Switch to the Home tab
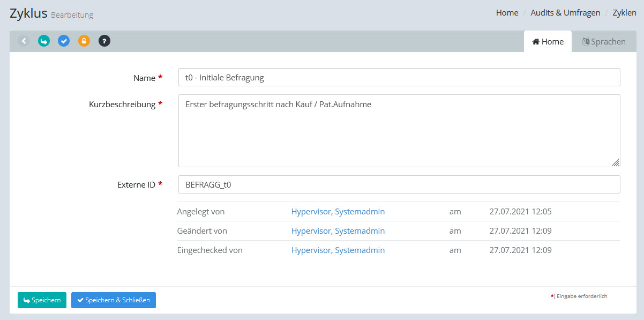This screenshot has height=320, width=644. click(x=548, y=41)
